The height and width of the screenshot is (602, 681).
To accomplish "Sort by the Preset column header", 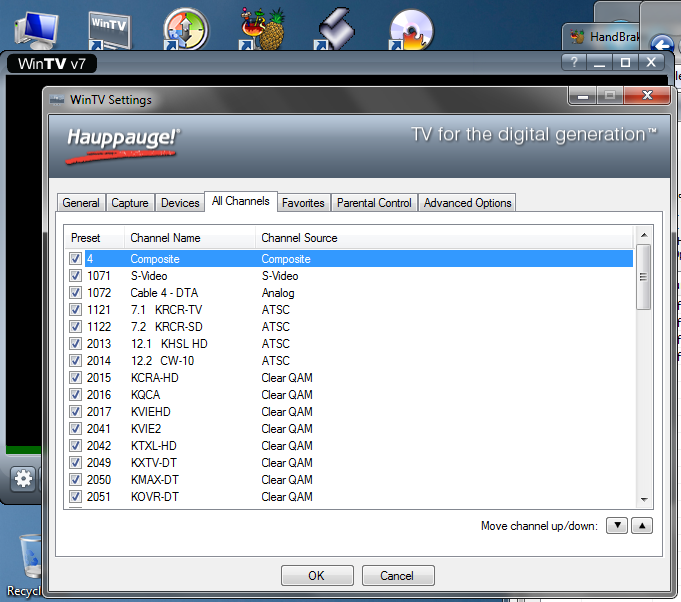I will (x=94, y=238).
